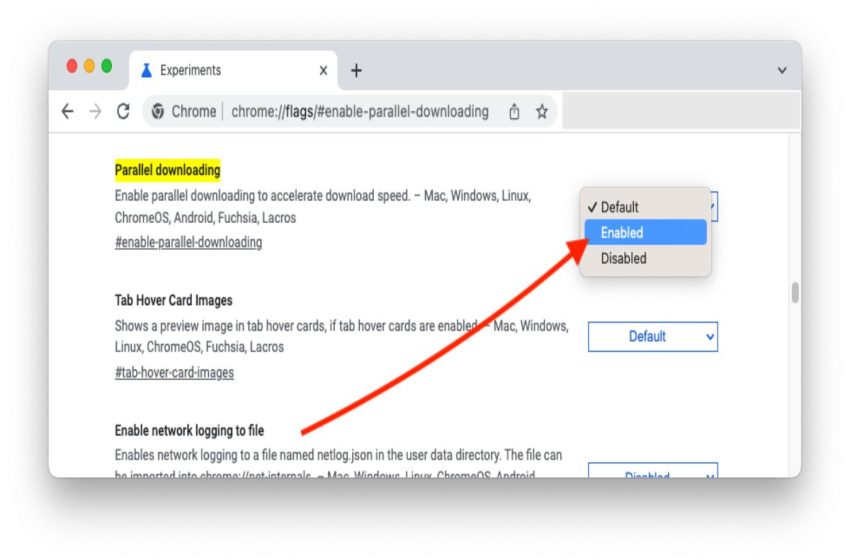The height and width of the screenshot is (560, 850).
Task: Reload the chrome flags page
Action: point(124,112)
